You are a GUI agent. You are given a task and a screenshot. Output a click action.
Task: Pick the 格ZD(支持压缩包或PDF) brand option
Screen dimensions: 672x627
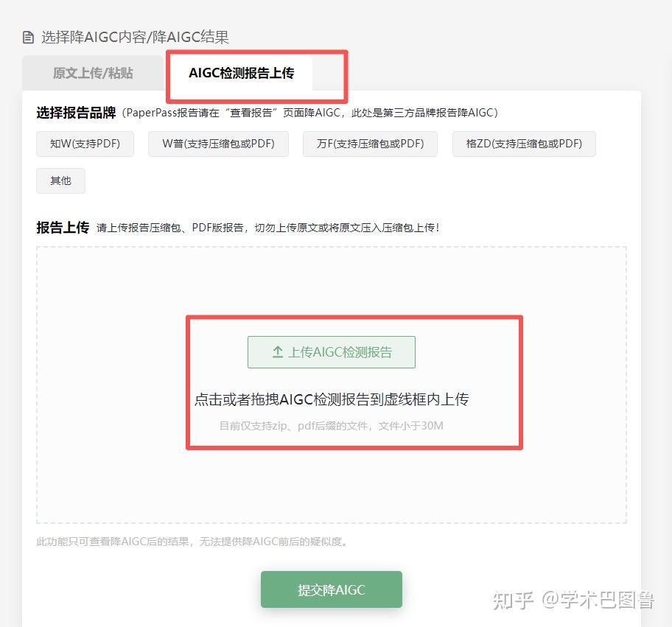pos(524,144)
